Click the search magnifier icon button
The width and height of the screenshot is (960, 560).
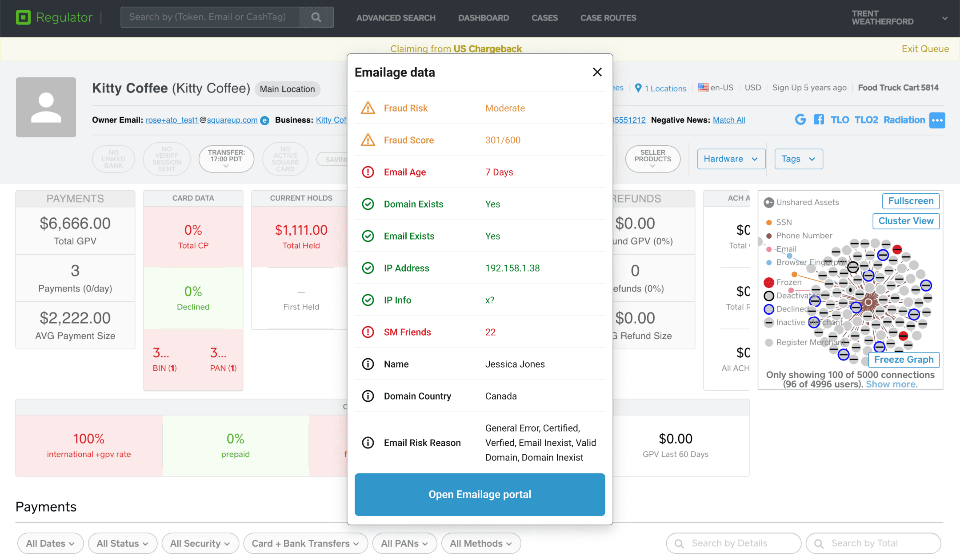coord(316,17)
